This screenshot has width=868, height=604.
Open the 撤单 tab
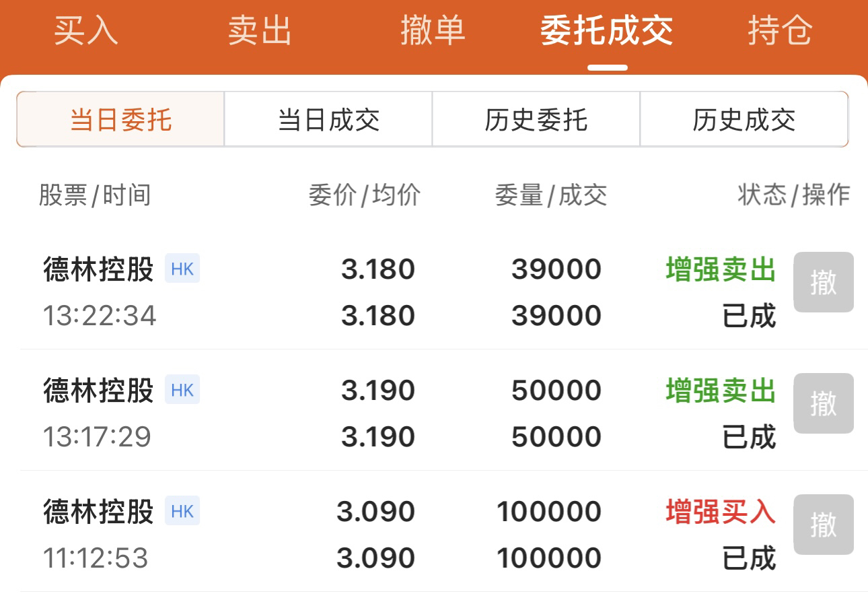pos(433,30)
